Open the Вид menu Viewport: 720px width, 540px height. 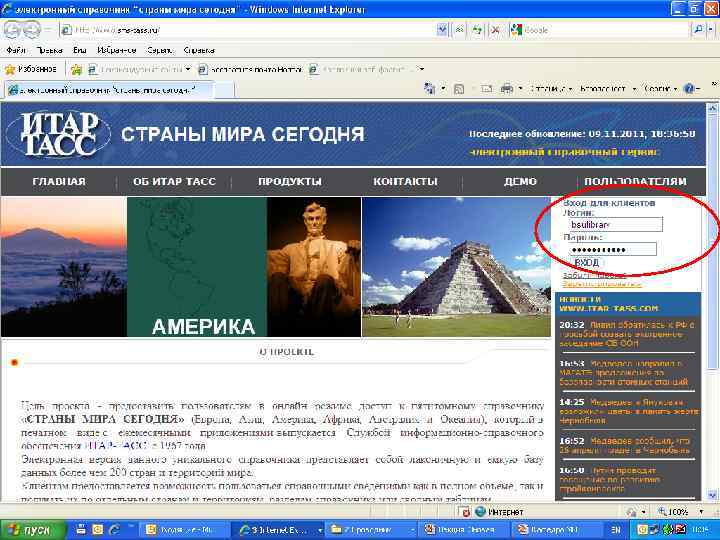pos(79,50)
